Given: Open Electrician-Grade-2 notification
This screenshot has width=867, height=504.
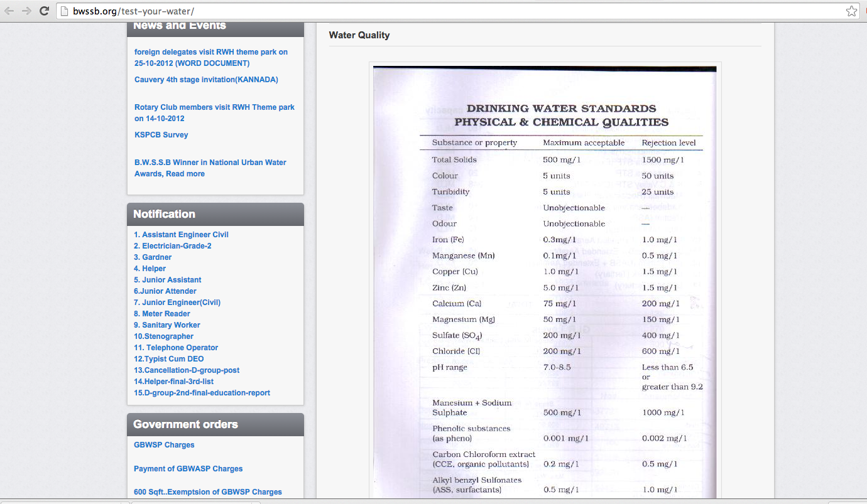Looking at the screenshot, I should coord(172,246).
